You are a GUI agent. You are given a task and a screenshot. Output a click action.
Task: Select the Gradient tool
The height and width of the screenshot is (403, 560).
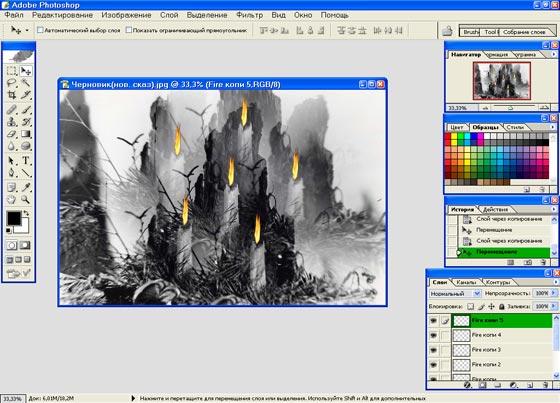26,134
